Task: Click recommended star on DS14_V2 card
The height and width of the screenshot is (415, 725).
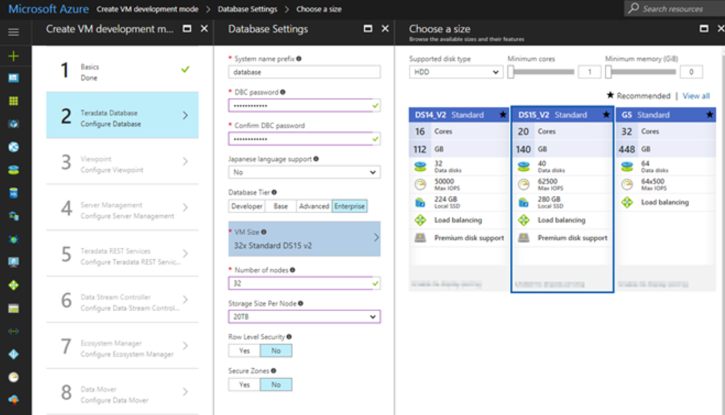Action: (x=503, y=115)
